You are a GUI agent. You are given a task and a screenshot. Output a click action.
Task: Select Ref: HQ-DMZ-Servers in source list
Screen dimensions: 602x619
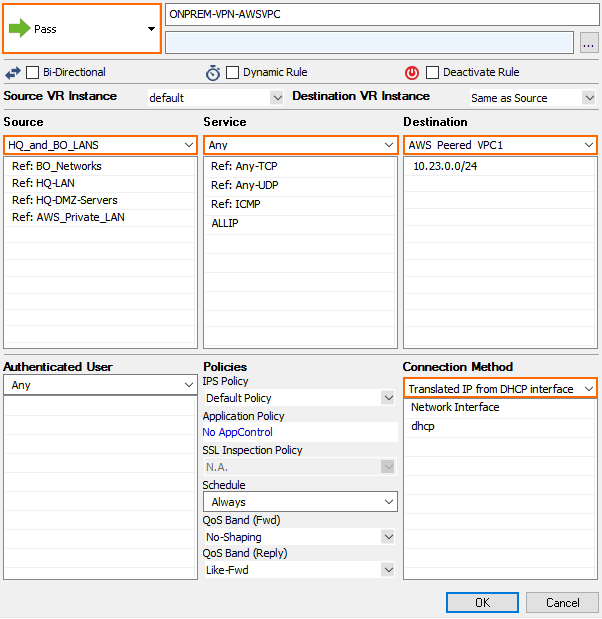tap(100, 200)
